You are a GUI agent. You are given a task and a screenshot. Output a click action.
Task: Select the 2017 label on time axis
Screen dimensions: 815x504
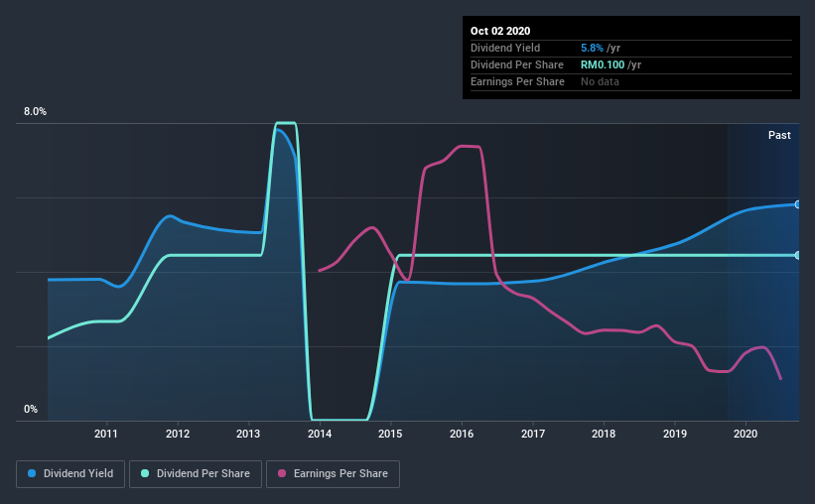[x=533, y=434]
